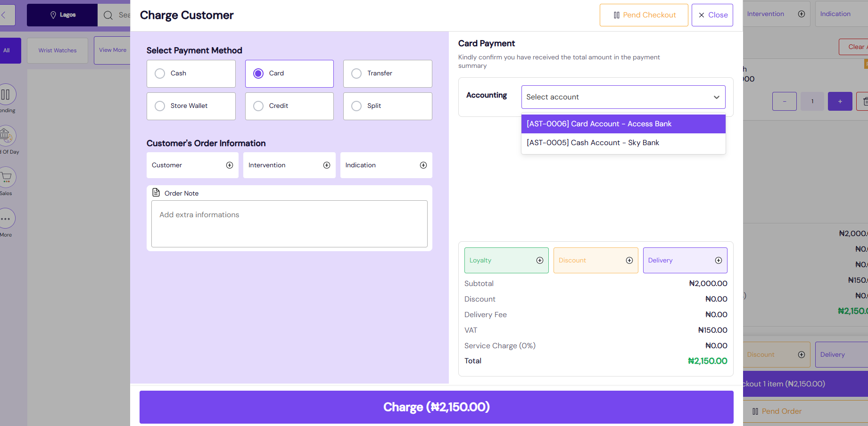Click the Loyalty plus icon
Image resolution: width=868 pixels, height=426 pixels.
[x=540, y=261]
